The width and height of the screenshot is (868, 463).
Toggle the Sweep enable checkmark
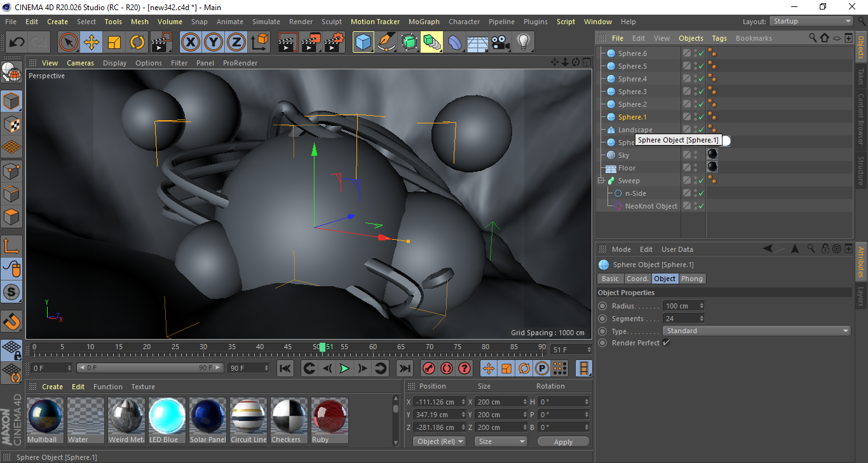pos(701,181)
